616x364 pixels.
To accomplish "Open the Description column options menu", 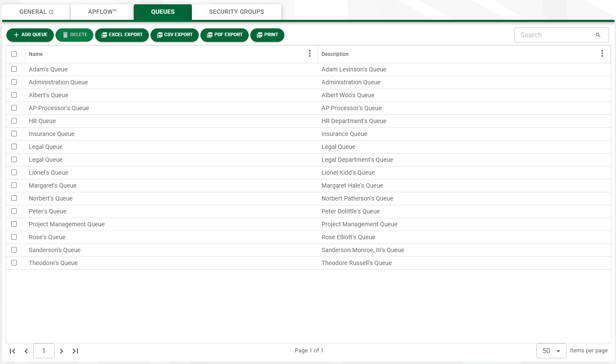I will click(x=602, y=53).
